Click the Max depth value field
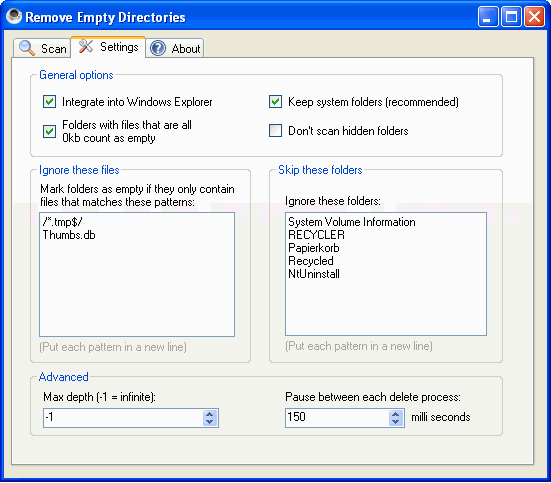 coord(123,418)
